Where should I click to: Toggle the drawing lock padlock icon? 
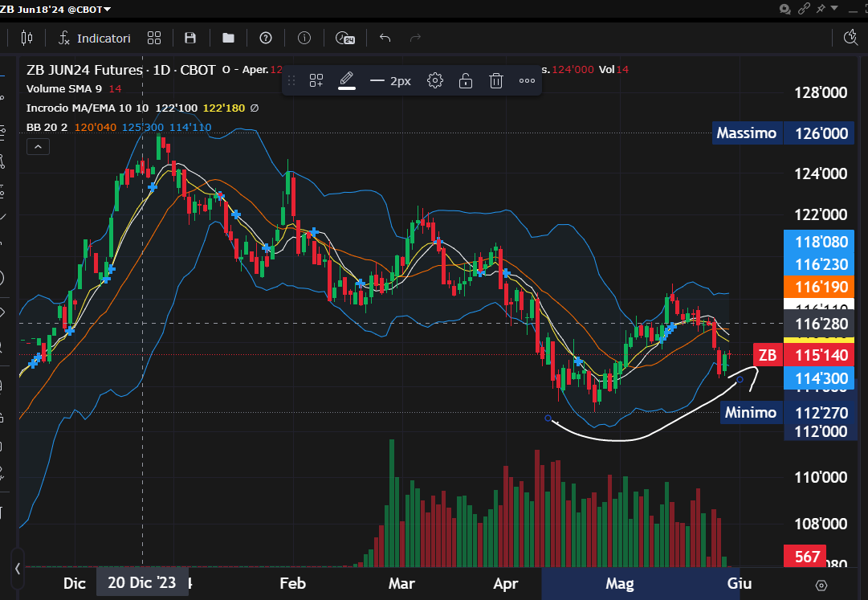click(466, 81)
